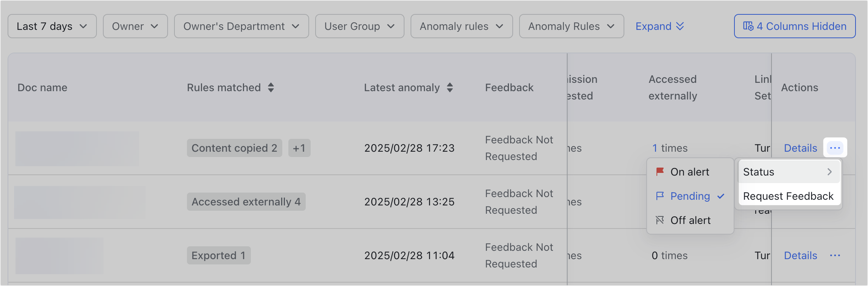Image resolution: width=868 pixels, height=286 pixels.
Task: Open Details for the Exported row
Action: tap(800, 255)
